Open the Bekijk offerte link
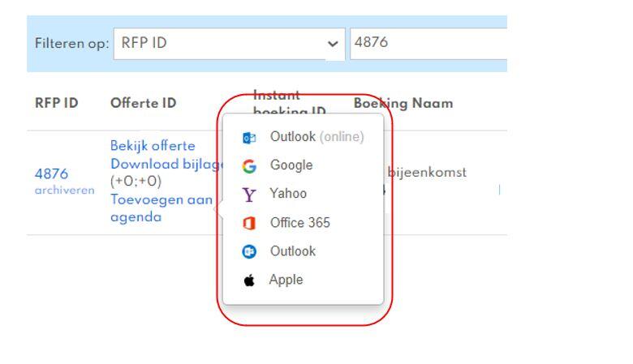The image size is (633, 364). (153, 146)
